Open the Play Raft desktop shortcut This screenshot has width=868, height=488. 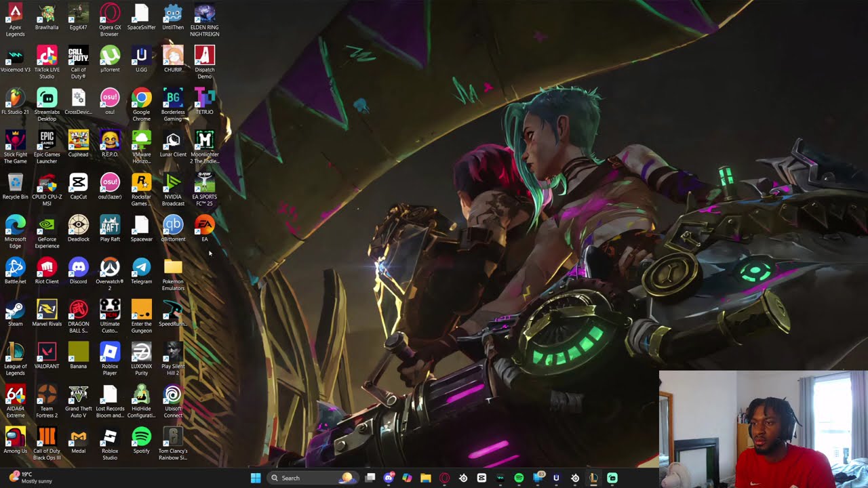tap(110, 228)
